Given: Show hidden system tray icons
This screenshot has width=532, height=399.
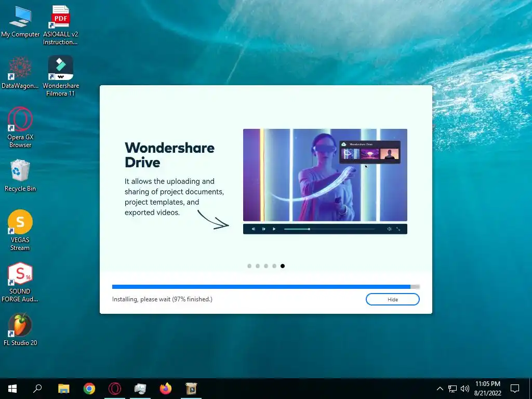Looking at the screenshot, I should coord(440,389).
